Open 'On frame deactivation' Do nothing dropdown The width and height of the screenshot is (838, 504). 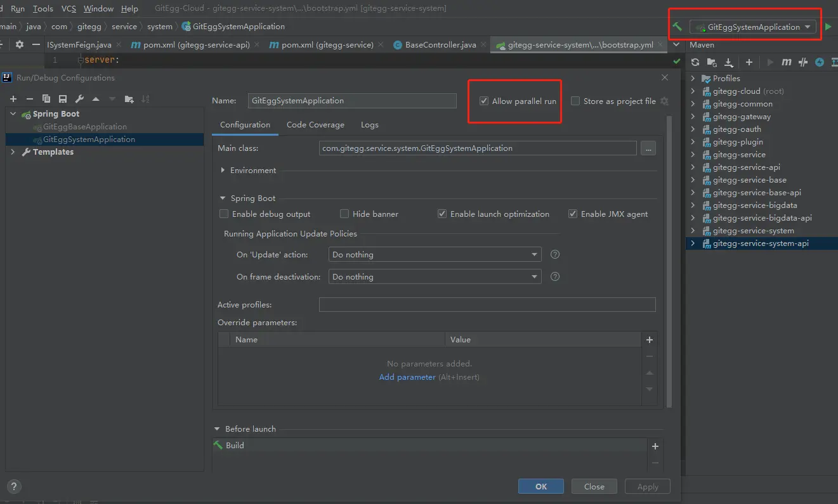(435, 276)
